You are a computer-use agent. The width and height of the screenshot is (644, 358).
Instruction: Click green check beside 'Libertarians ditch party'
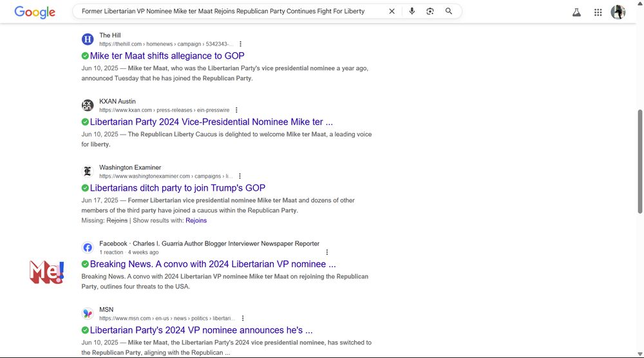click(85, 188)
